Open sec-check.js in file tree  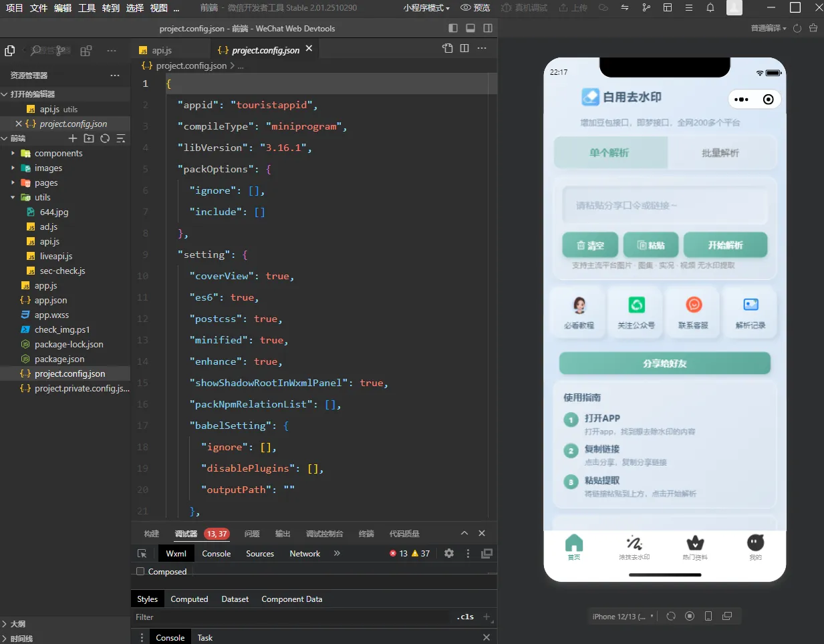(x=65, y=271)
